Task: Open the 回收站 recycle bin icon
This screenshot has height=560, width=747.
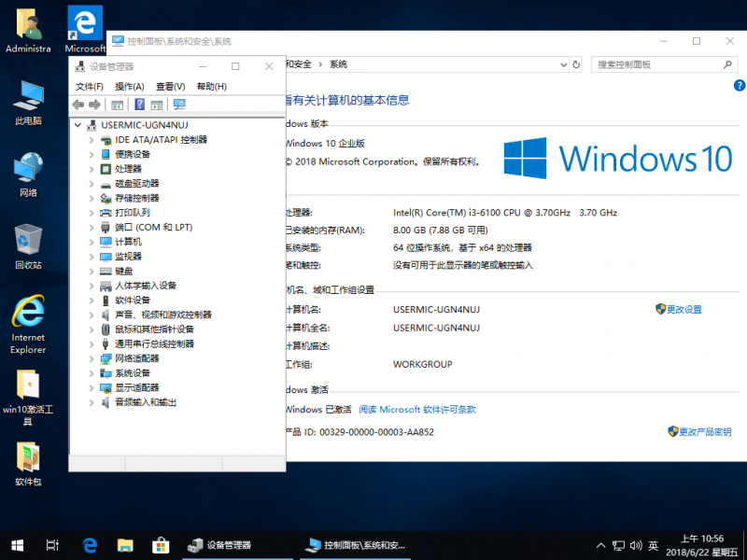Action: (29, 246)
